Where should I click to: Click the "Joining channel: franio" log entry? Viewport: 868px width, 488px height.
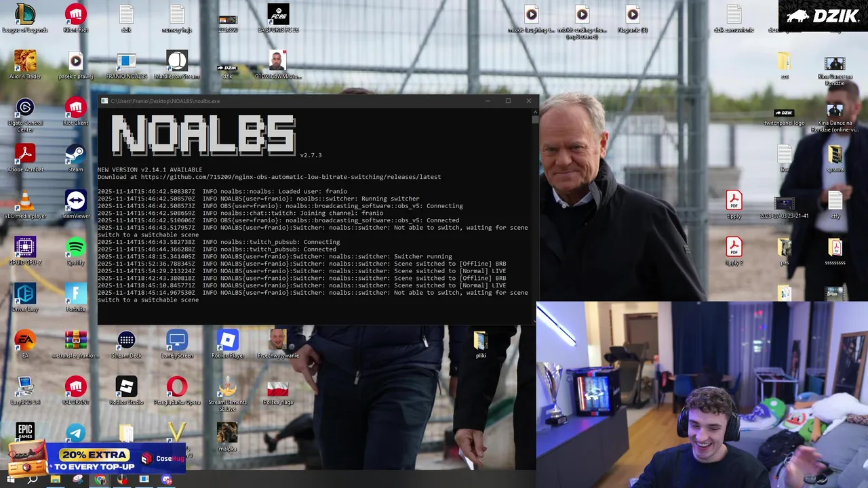pos(241,213)
